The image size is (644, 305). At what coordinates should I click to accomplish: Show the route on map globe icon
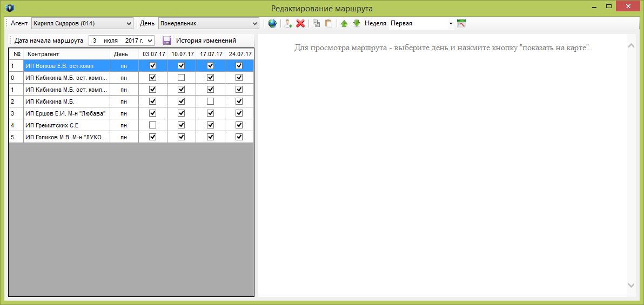(272, 23)
